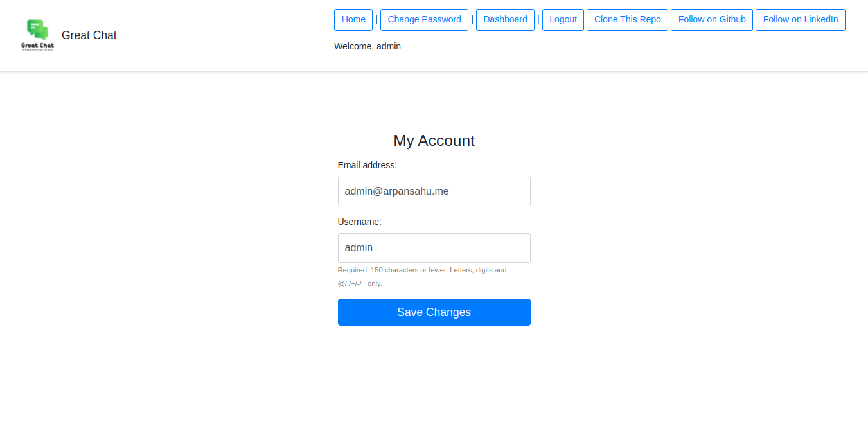868x426 pixels.
Task: Submit the form with Save Changes
Action: coord(434,312)
